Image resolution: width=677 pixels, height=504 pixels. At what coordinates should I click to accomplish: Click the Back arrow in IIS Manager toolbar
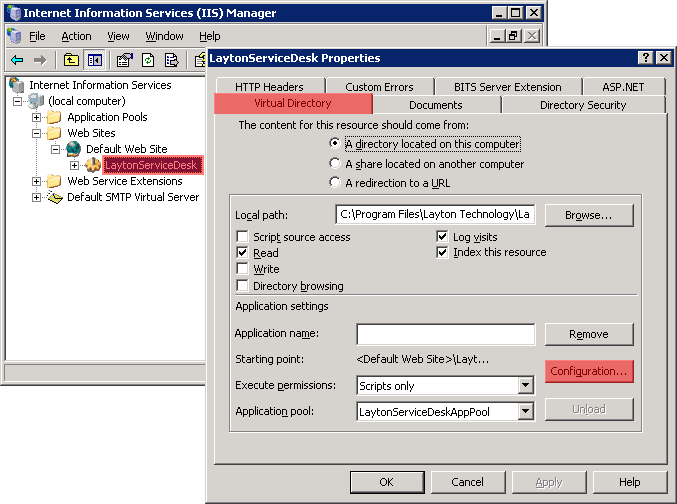[17, 60]
